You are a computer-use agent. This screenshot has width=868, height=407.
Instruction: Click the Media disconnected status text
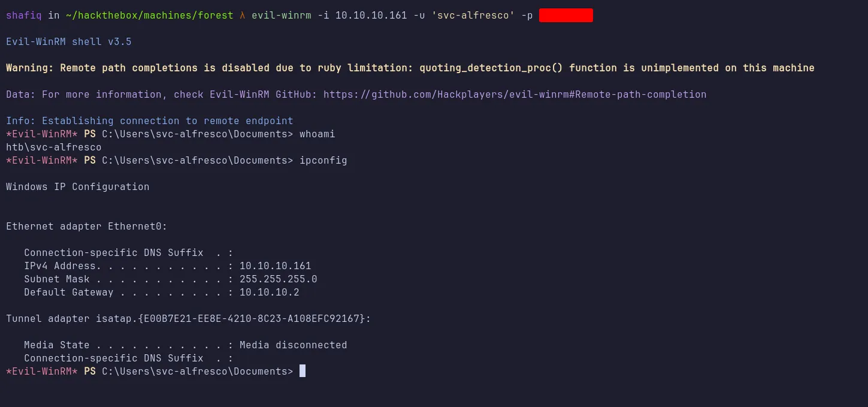pyautogui.click(x=293, y=345)
